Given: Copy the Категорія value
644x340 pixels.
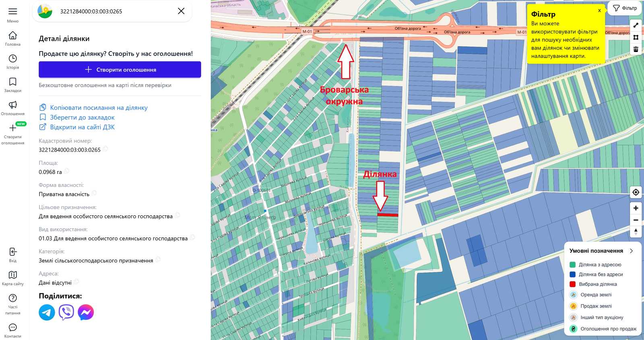Looking at the screenshot, I should pyautogui.click(x=158, y=260).
